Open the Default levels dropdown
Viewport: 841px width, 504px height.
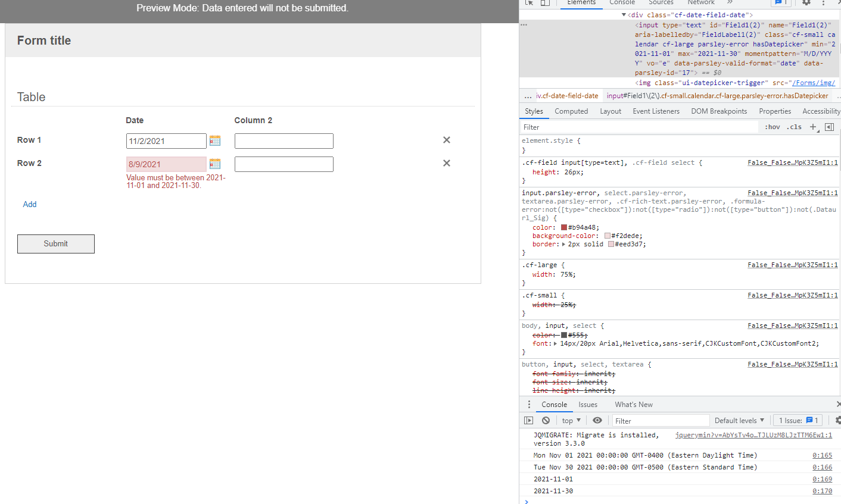(x=739, y=420)
